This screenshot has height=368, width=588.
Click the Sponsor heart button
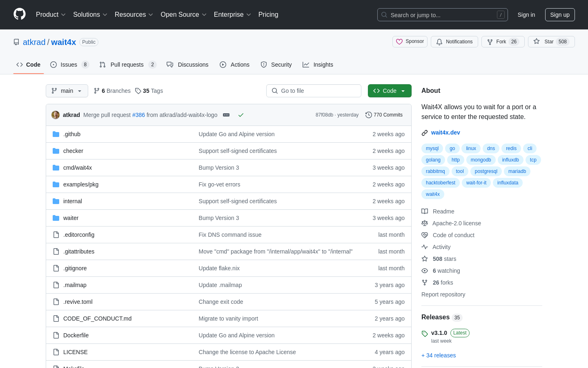point(410,42)
